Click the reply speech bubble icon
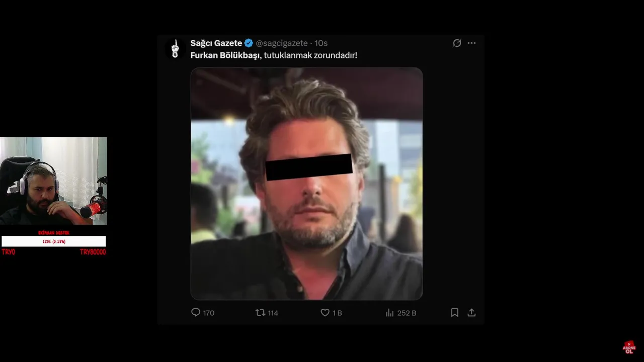This screenshot has width=644, height=362. [196, 313]
